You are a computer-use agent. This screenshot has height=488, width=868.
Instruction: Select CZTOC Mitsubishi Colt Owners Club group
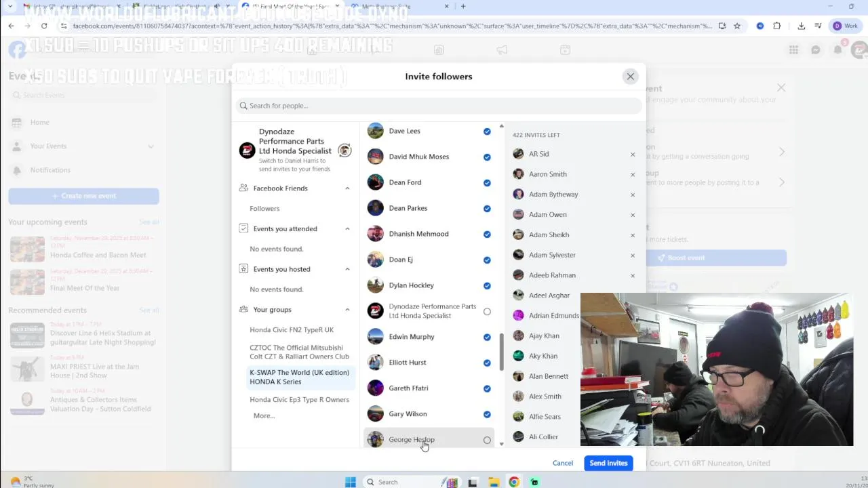299,352
